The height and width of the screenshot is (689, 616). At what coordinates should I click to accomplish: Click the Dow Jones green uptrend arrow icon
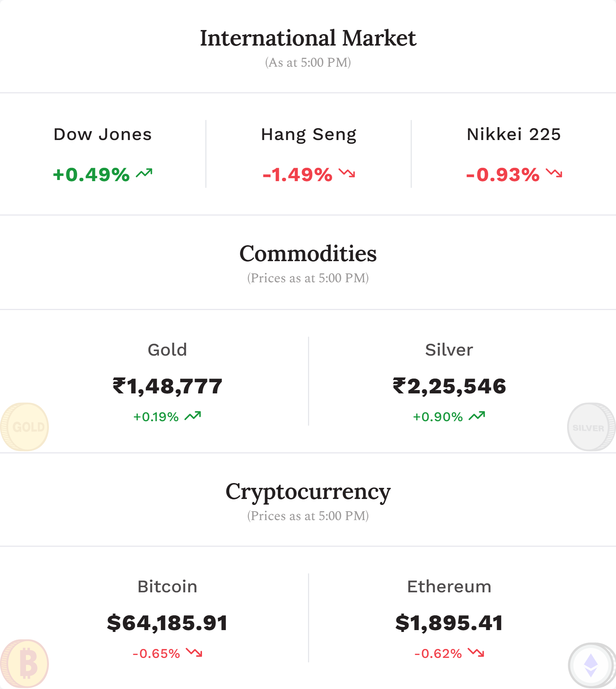(144, 173)
